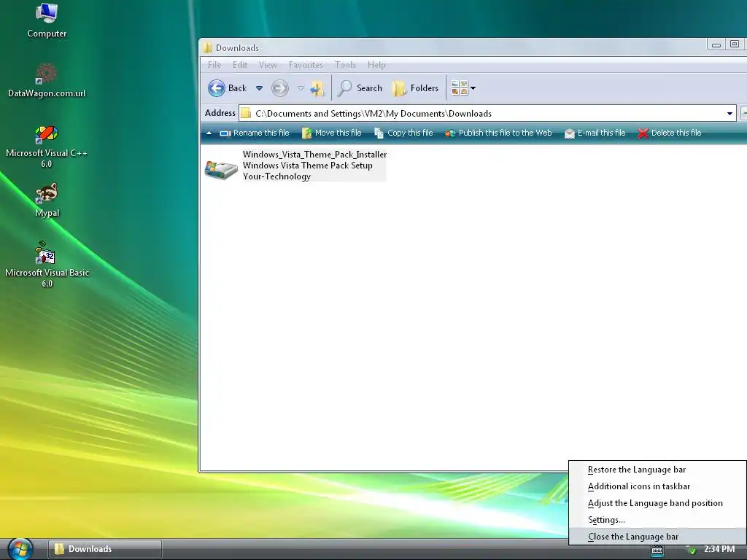Image resolution: width=747 pixels, height=560 pixels.
Task: Open the Help menu
Action: pos(376,65)
